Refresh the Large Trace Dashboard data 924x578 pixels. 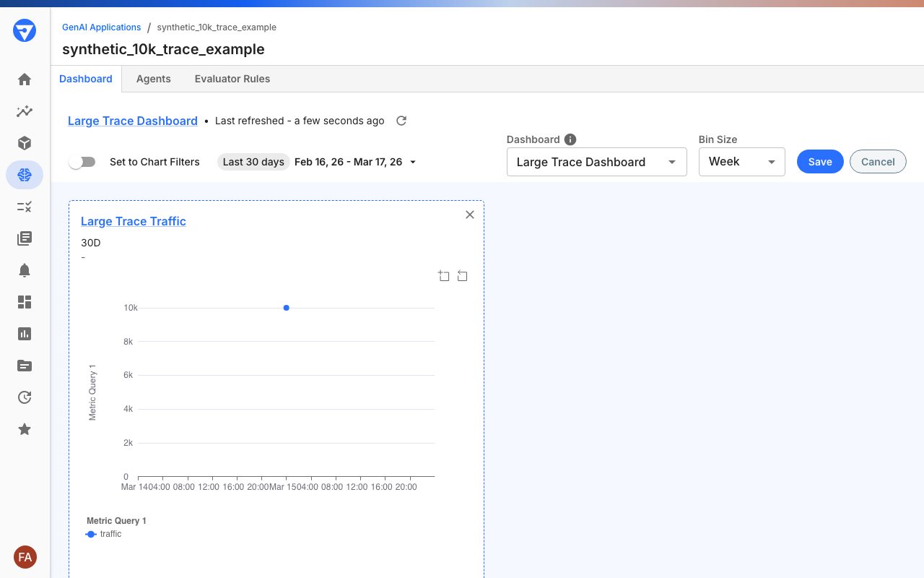click(x=401, y=121)
